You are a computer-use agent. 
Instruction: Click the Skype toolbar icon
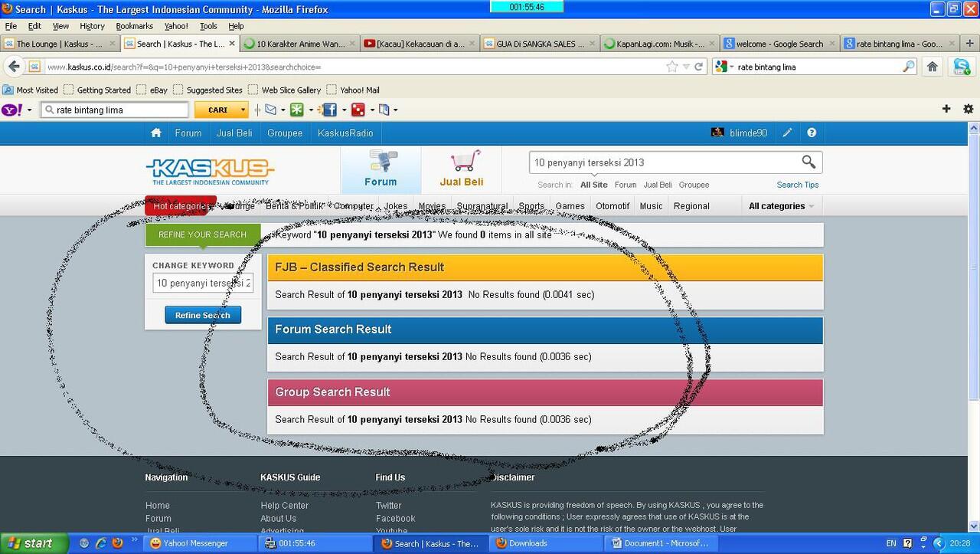tap(962, 67)
